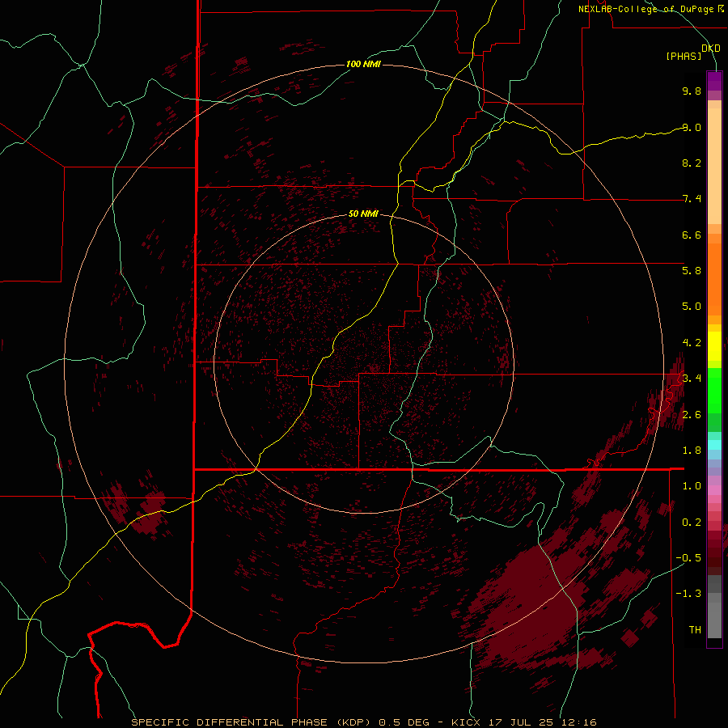Click the 3.4 value on the color scale
Viewport: 728px width, 728px height.
[x=692, y=379]
